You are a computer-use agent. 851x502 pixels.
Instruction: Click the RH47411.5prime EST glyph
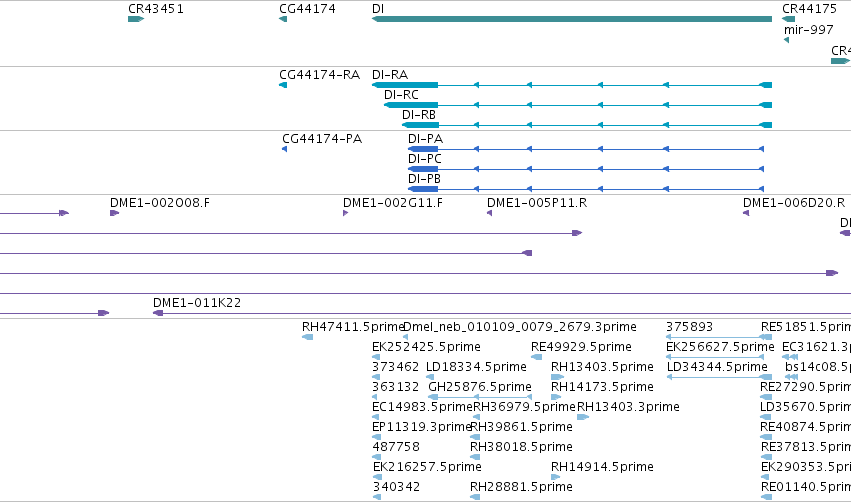click(x=307, y=337)
